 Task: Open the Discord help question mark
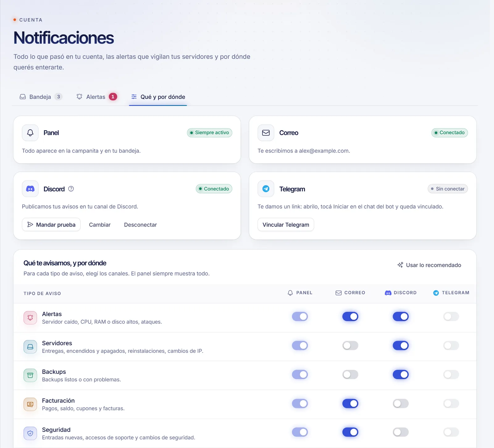[71, 189]
